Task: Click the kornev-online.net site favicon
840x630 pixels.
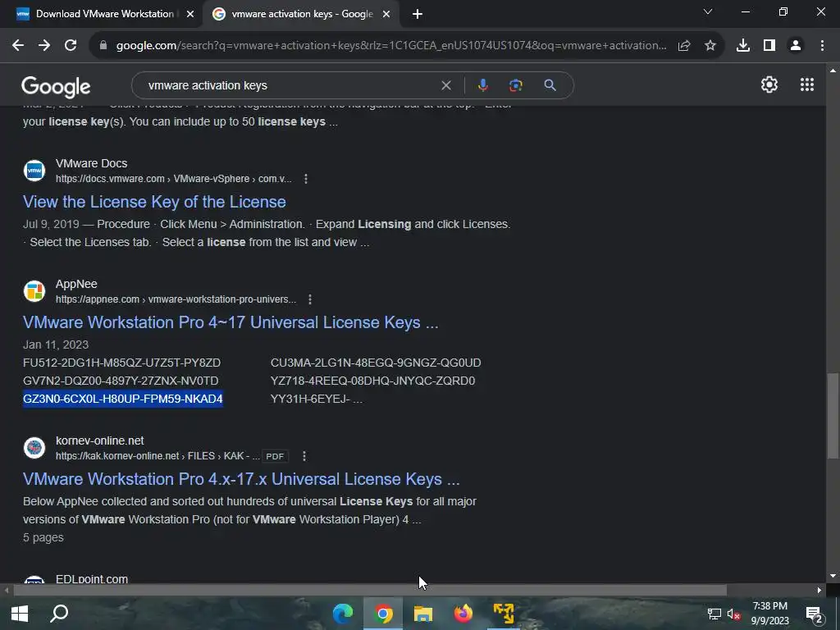Action: (x=34, y=448)
